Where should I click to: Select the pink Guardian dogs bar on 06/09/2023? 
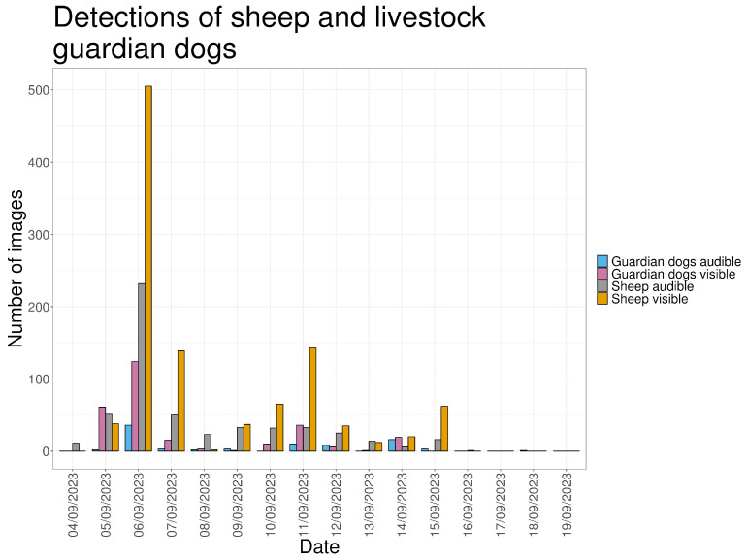point(135,406)
